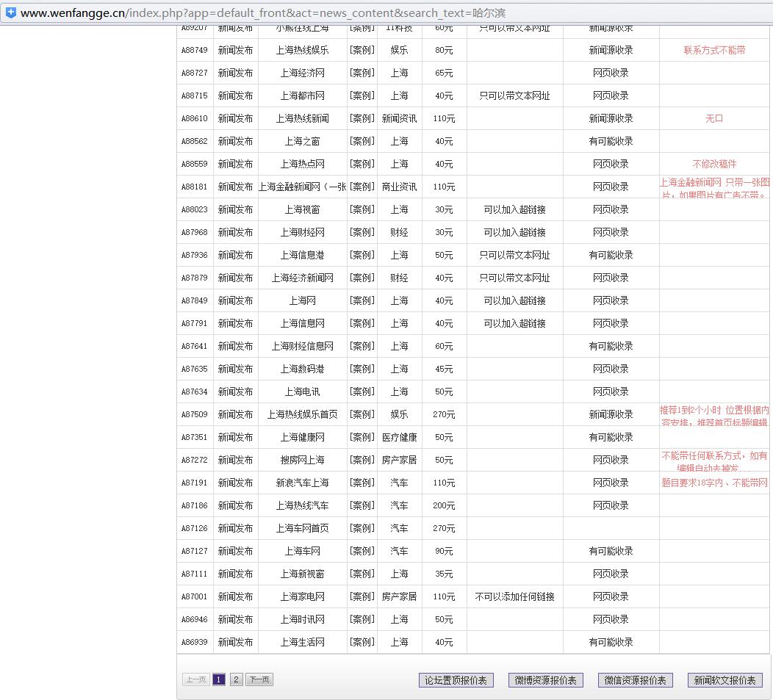Open the [案例] link for 上海生活网

tap(362, 642)
